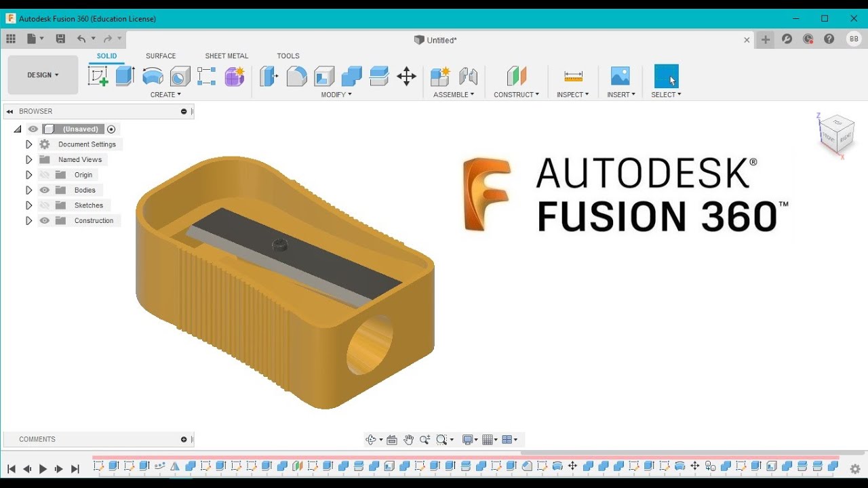
Task: Click the Measure ruler icon
Action: point(573,76)
